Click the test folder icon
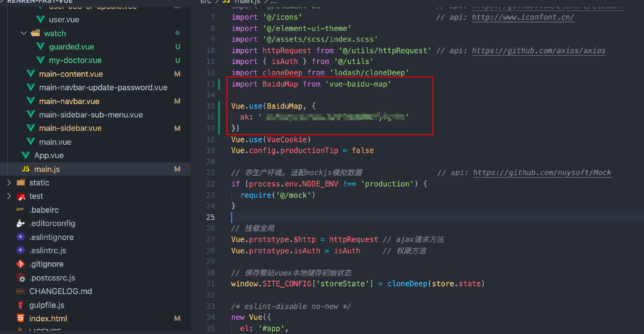644x334 pixels. click(x=21, y=196)
